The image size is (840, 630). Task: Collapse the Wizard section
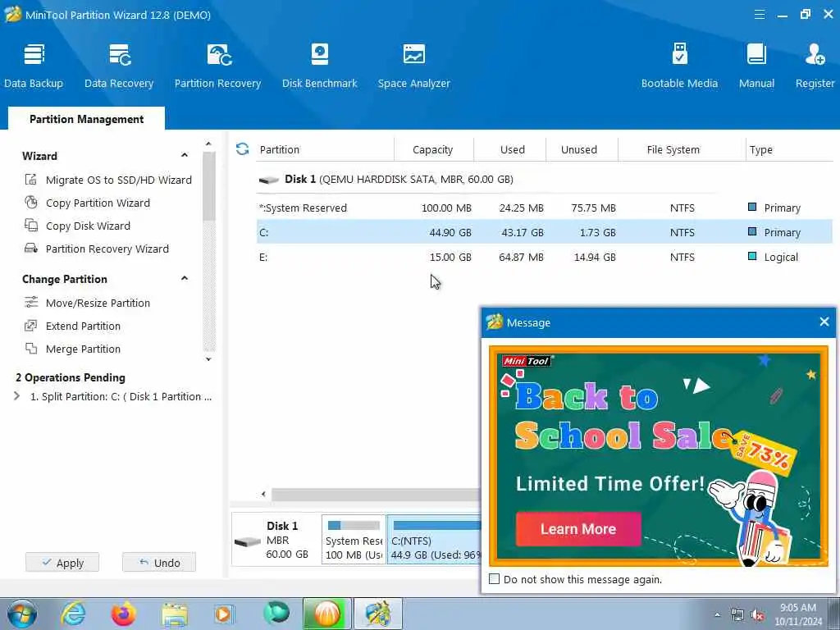pos(185,155)
